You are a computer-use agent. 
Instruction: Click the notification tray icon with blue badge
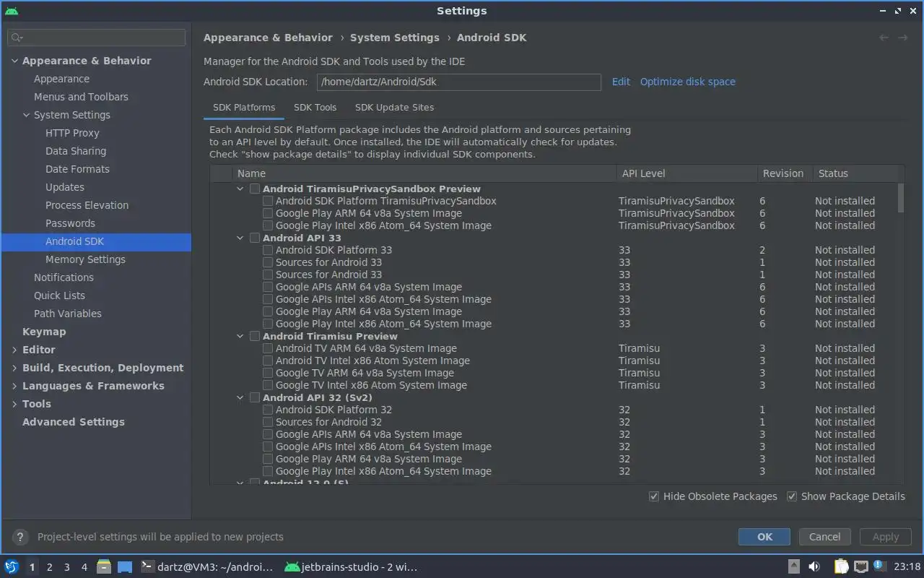[x=879, y=566]
